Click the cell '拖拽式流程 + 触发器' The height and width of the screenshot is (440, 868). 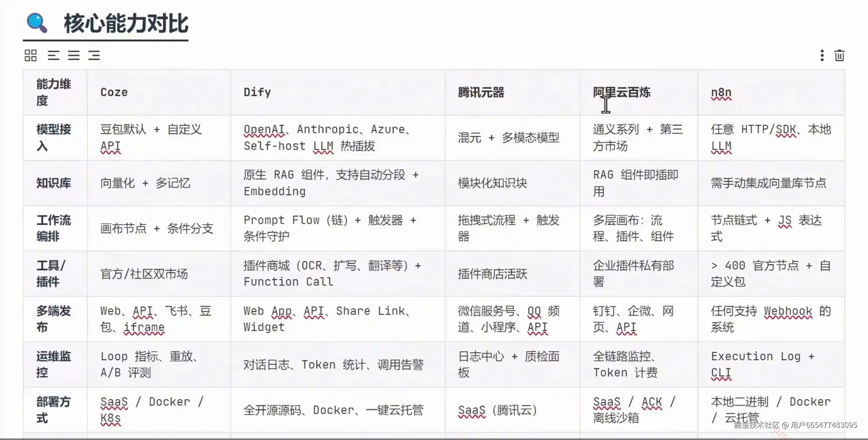(512, 228)
